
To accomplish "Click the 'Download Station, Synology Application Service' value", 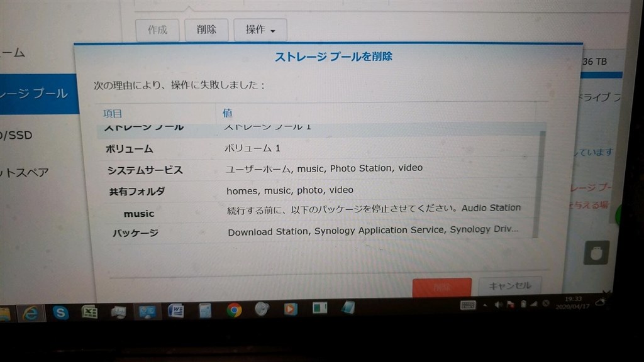I will (x=373, y=230).
